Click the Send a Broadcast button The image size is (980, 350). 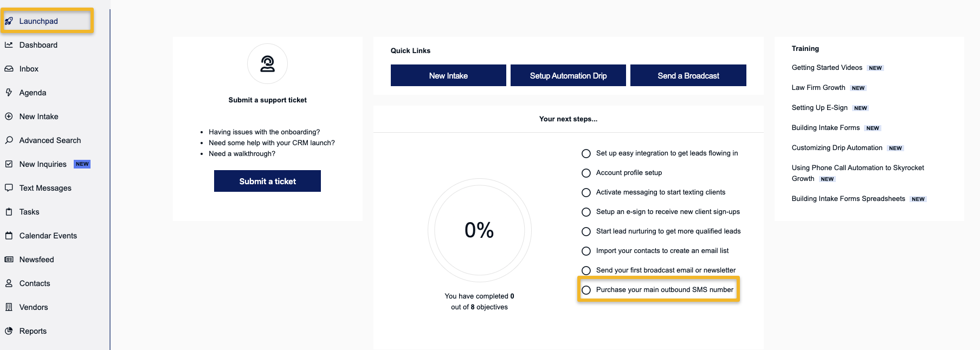click(x=688, y=75)
